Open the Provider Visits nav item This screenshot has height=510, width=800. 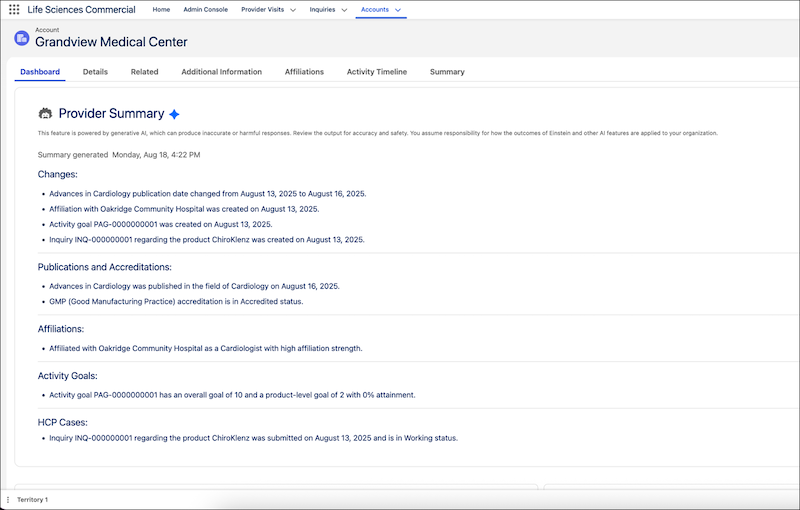click(262, 9)
